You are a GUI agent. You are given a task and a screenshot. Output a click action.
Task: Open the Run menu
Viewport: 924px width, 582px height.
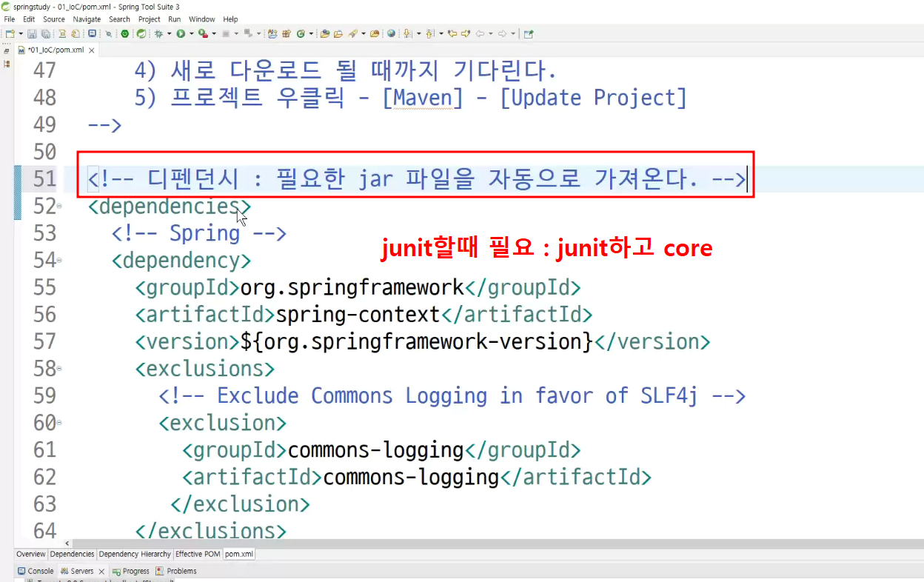[174, 19]
